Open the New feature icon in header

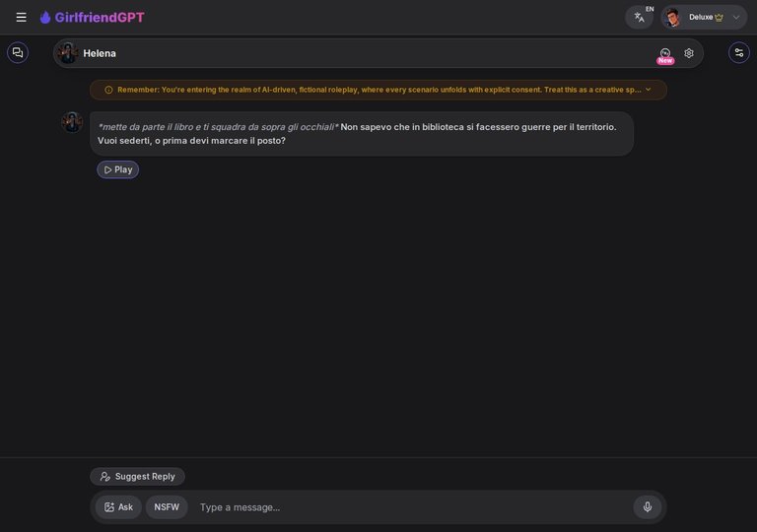(x=665, y=55)
